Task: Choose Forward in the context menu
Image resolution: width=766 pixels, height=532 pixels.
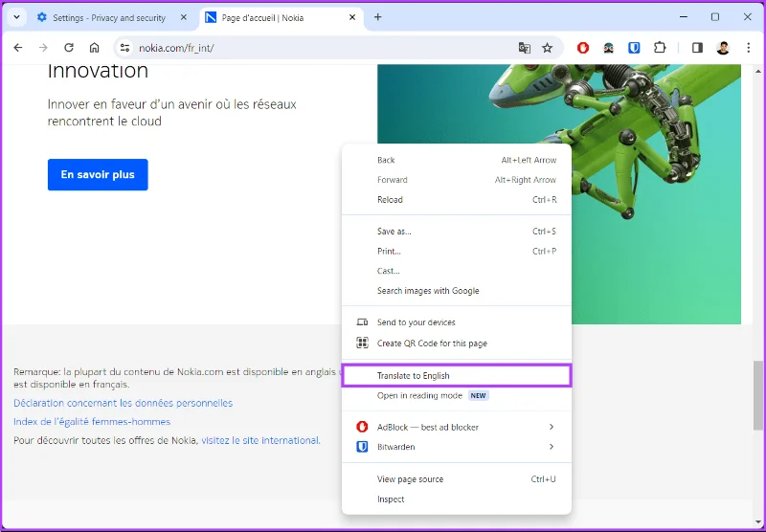Action: pos(457,180)
